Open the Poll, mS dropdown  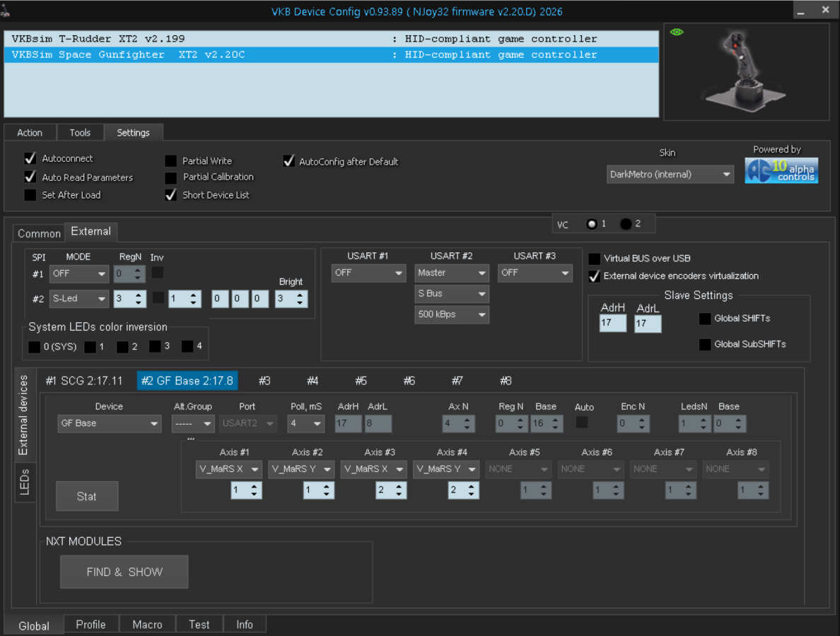point(305,423)
